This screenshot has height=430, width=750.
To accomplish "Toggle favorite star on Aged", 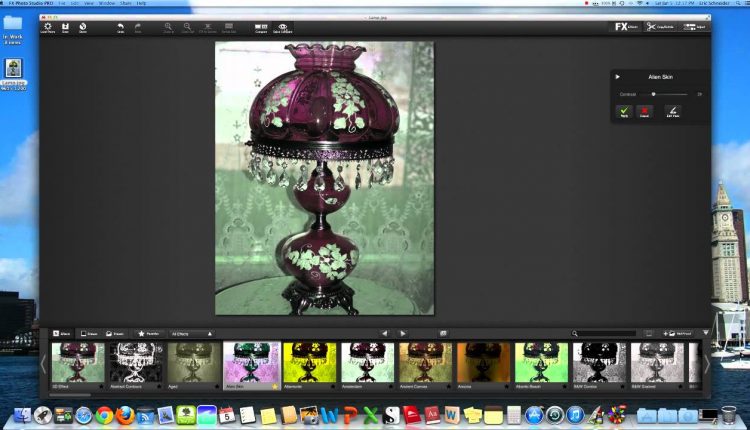I will [x=217, y=386].
